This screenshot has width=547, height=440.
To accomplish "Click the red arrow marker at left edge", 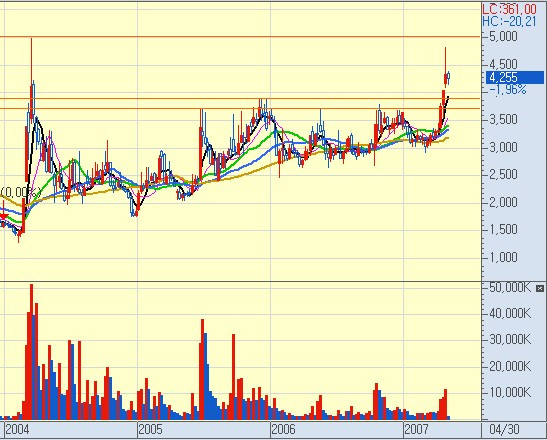I will click(3, 217).
